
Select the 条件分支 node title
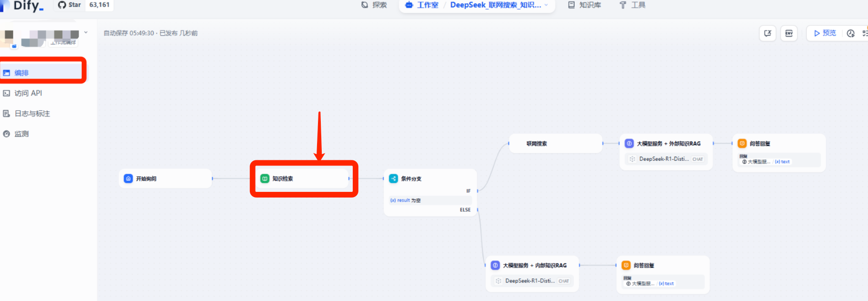point(411,179)
